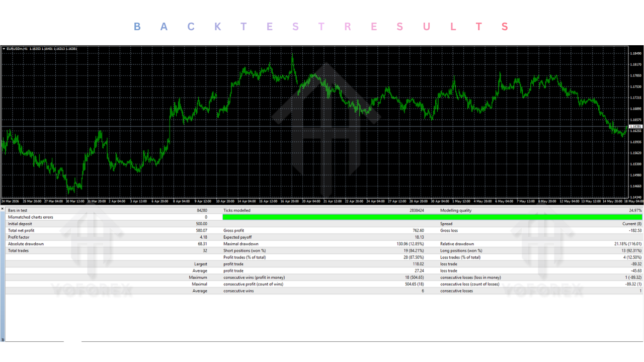644x362 pixels.
Task: Select the Spread Current (8) cell
Action: [632, 224]
